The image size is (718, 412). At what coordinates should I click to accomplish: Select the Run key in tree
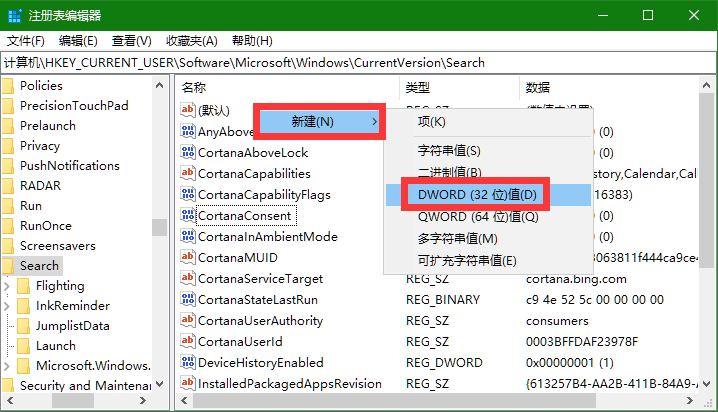click(31, 206)
